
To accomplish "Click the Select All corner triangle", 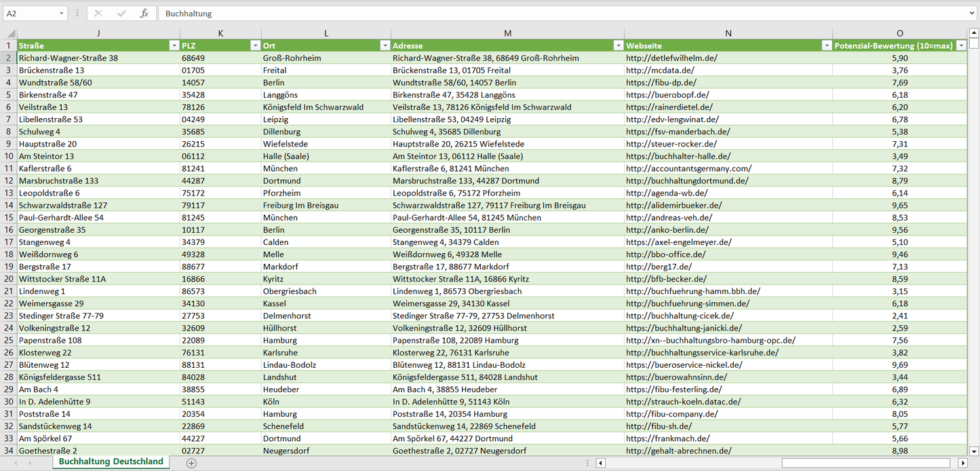I will (x=10, y=33).
